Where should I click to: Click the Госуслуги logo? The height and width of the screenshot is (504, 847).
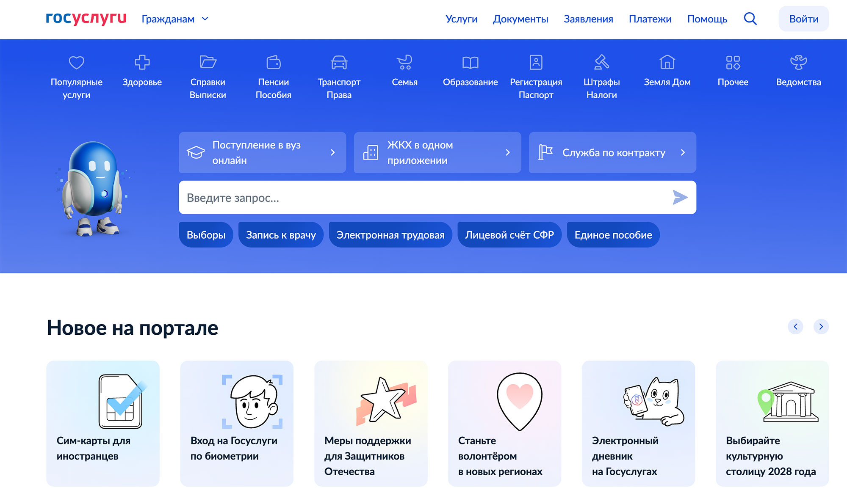(x=86, y=18)
